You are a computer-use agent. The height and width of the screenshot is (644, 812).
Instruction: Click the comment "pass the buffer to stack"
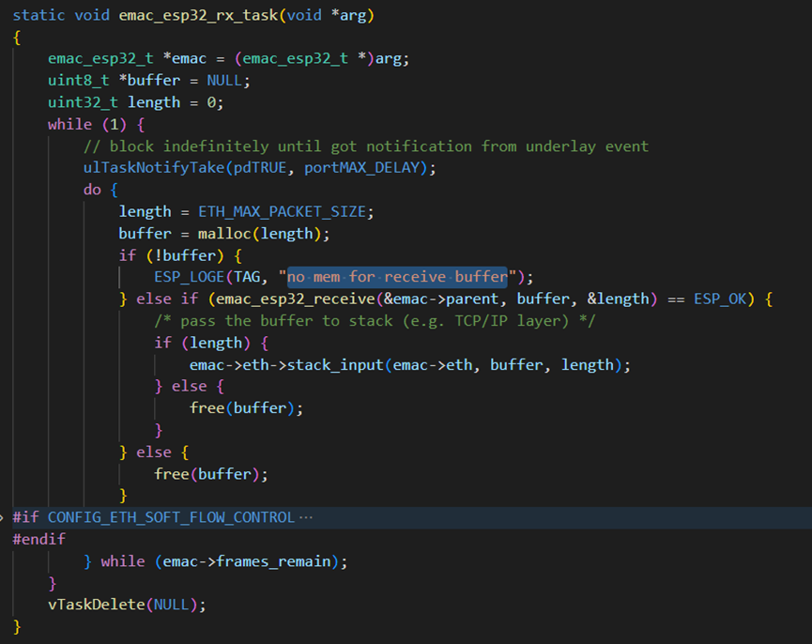[x=375, y=321]
